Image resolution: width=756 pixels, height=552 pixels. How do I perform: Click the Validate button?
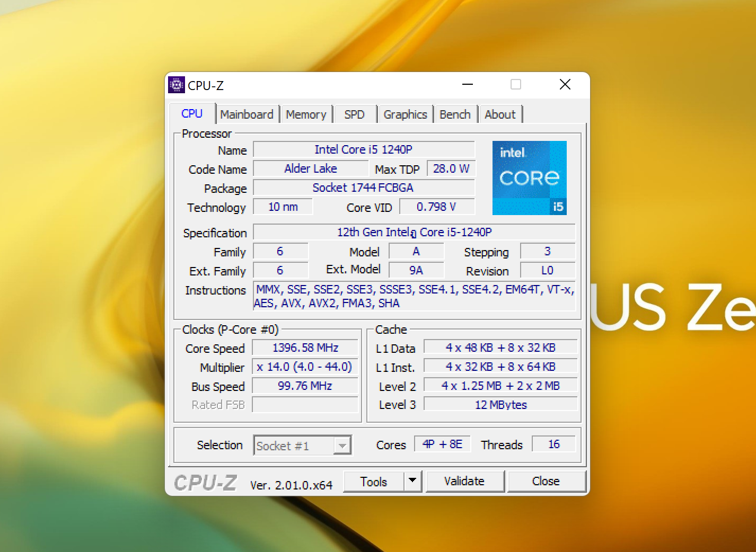pyautogui.click(x=464, y=482)
